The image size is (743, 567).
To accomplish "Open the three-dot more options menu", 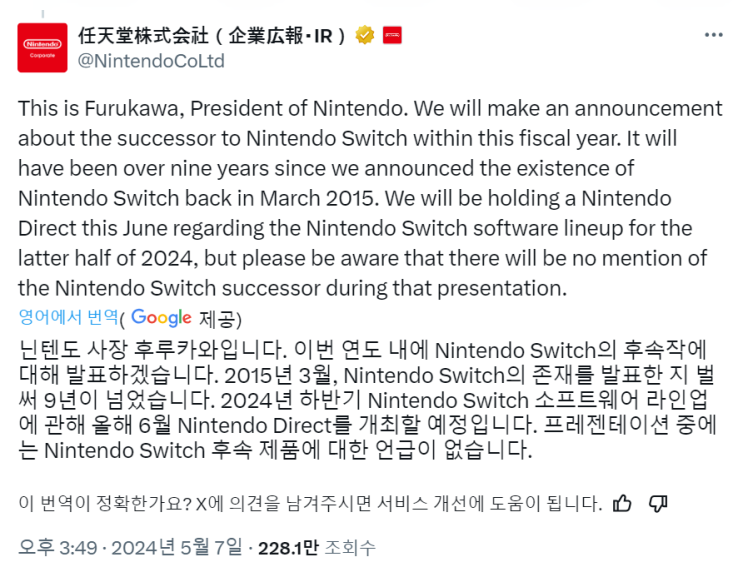I will [713, 36].
